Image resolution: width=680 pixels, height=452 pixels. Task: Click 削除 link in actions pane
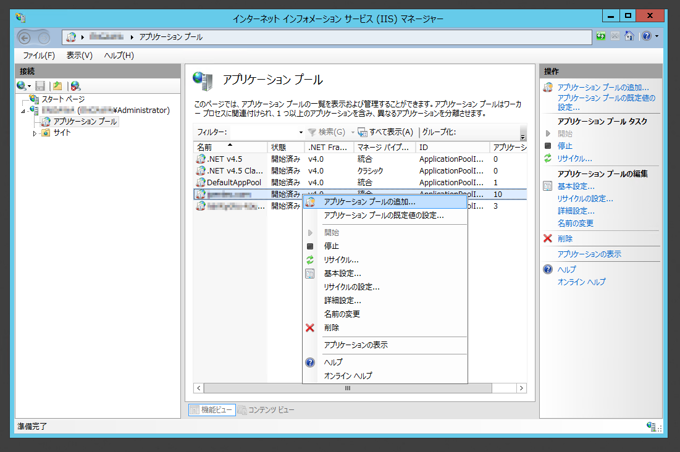565,239
